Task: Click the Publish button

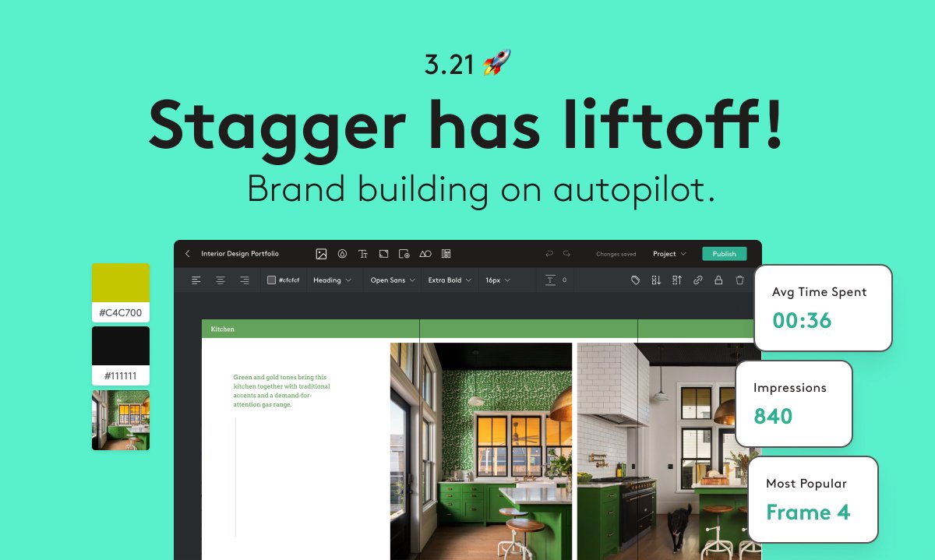Action: coord(724,254)
